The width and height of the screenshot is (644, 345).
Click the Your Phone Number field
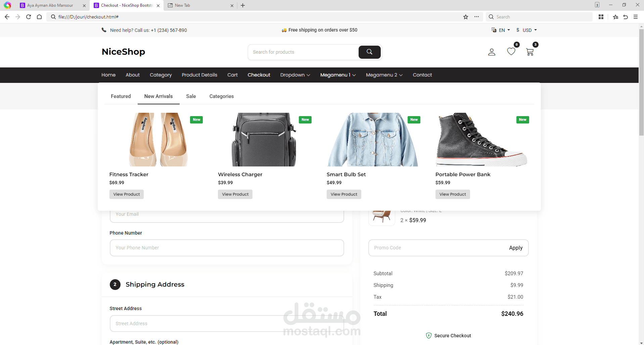[x=227, y=248]
